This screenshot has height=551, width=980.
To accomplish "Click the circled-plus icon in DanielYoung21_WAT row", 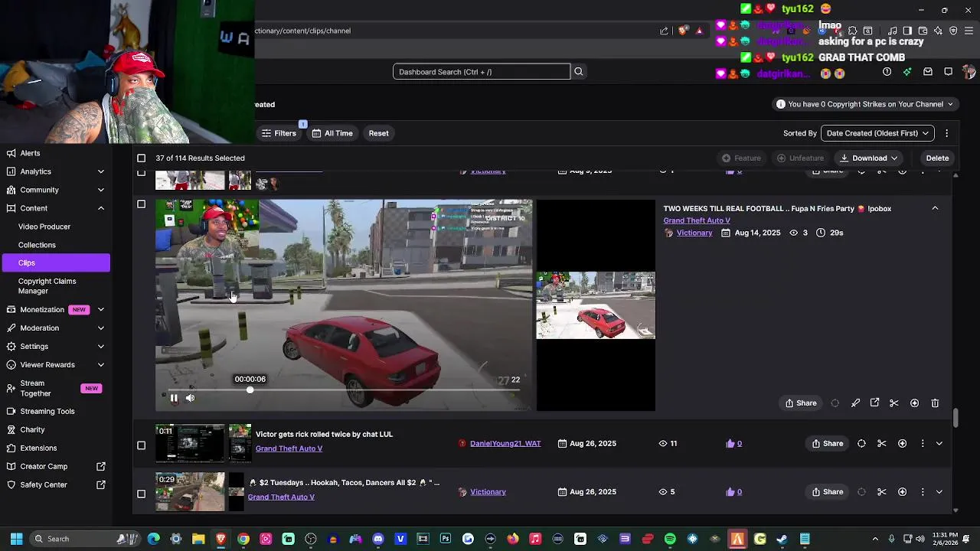I will (902, 444).
